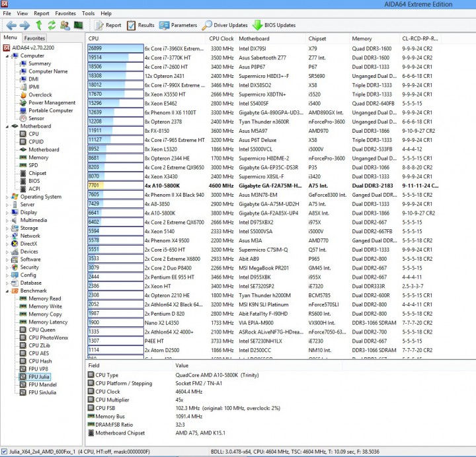Screen dimensions: 476x457
Task: Click the users toolbar icon
Action: pyautogui.click(x=65, y=25)
